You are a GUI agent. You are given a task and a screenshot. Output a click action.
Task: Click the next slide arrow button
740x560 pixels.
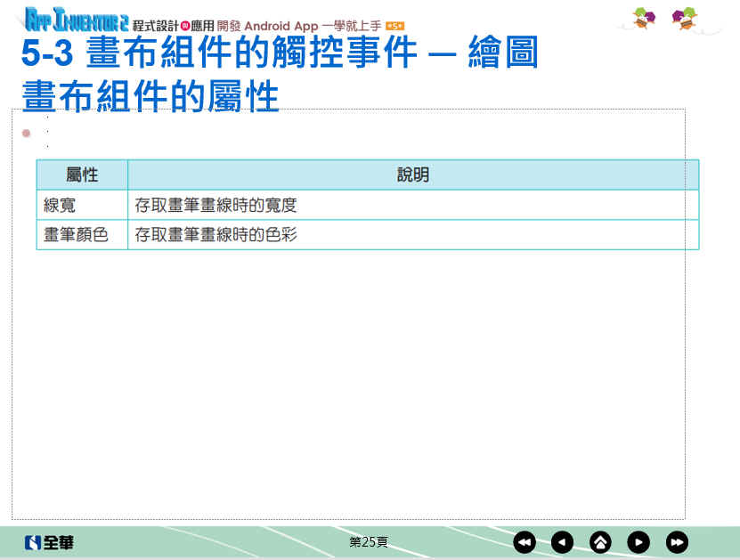point(638,542)
